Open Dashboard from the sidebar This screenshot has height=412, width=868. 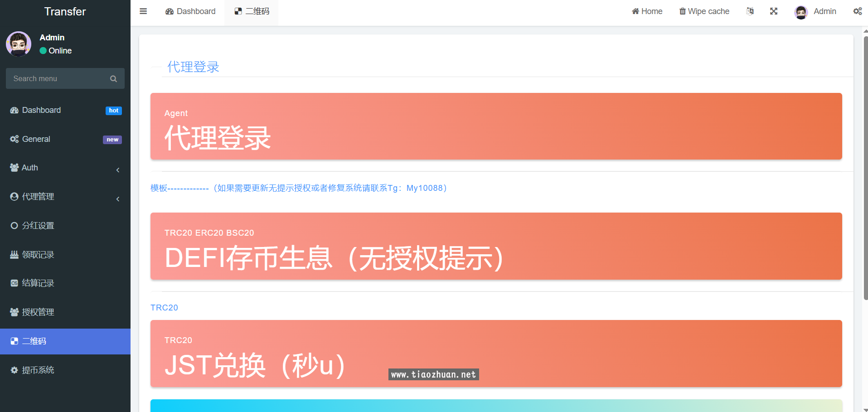point(65,110)
